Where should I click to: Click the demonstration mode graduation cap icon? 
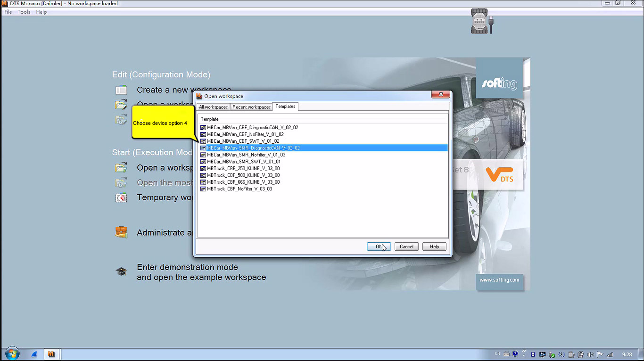(x=121, y=272)
